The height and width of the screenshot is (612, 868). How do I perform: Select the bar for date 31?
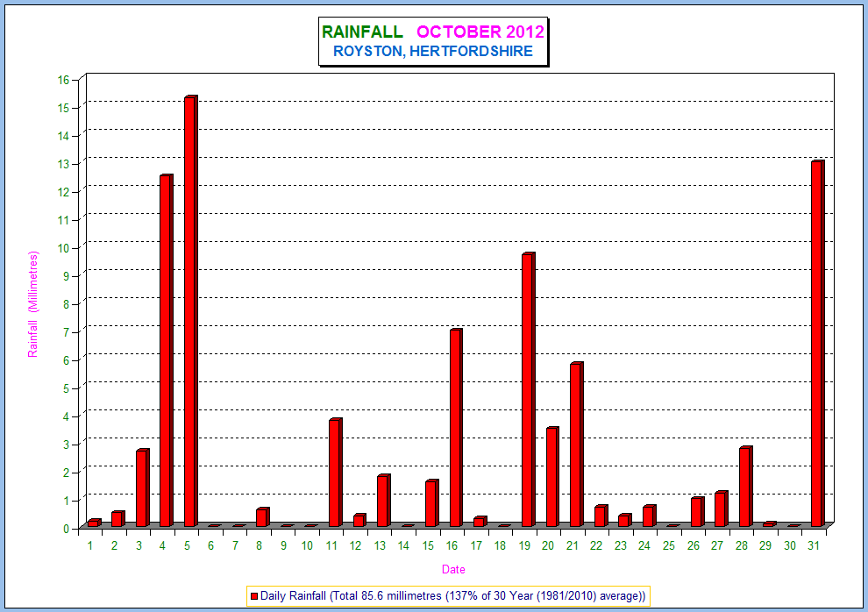click(818, 343)
